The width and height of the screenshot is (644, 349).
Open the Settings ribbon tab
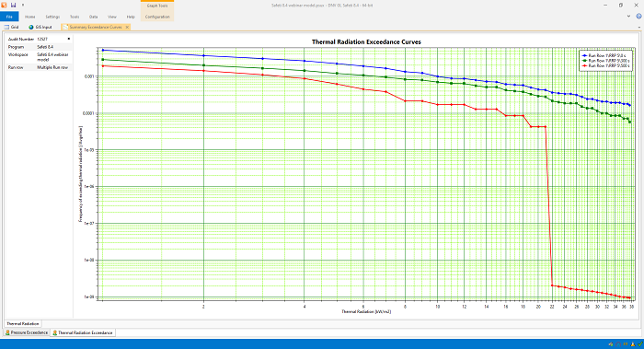pos(52,17)
